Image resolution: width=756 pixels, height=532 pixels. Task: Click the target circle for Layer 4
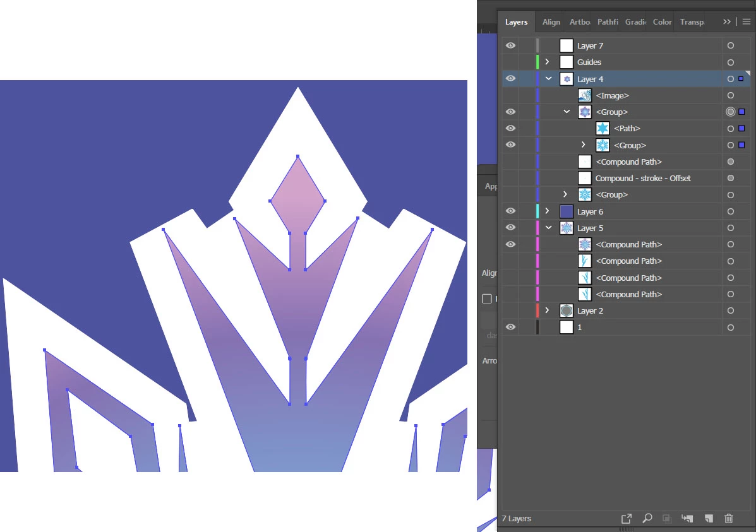[x=731, y=79]
